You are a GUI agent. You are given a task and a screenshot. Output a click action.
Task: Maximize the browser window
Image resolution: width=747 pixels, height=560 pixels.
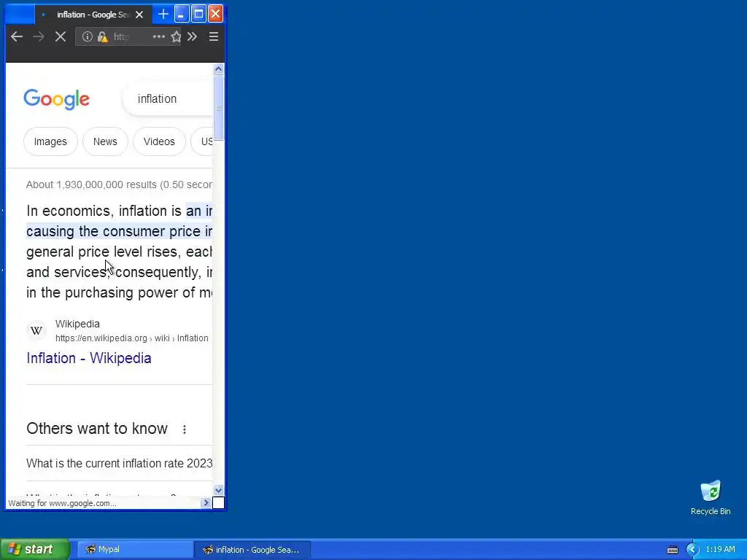point(198,15)
